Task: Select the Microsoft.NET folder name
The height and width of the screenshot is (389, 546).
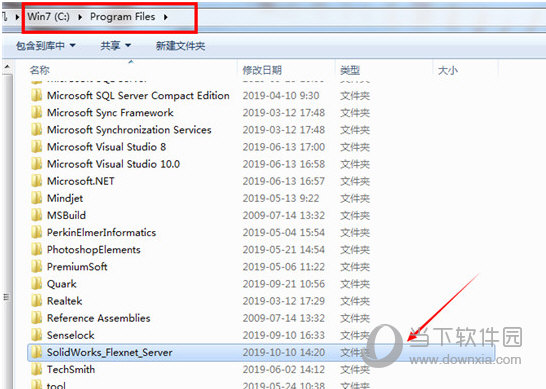Action: 80,181
